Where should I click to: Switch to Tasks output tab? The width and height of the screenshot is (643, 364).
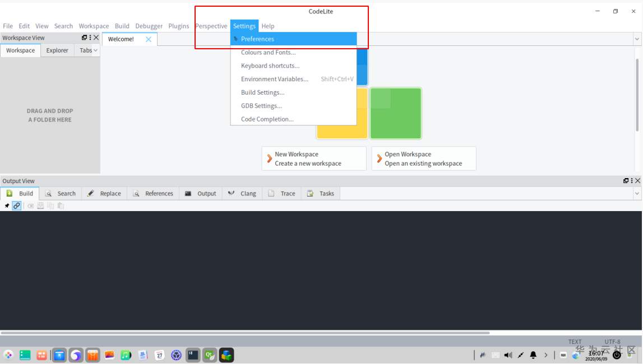pos(321,193)
